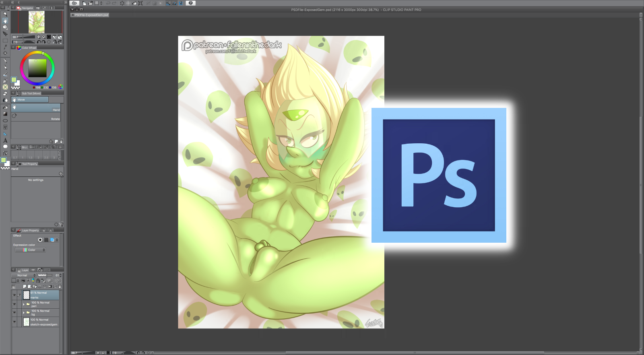This screenshot has width=644, height=355.
Task: Choose the Gradient tool
Action: [5, 114]
